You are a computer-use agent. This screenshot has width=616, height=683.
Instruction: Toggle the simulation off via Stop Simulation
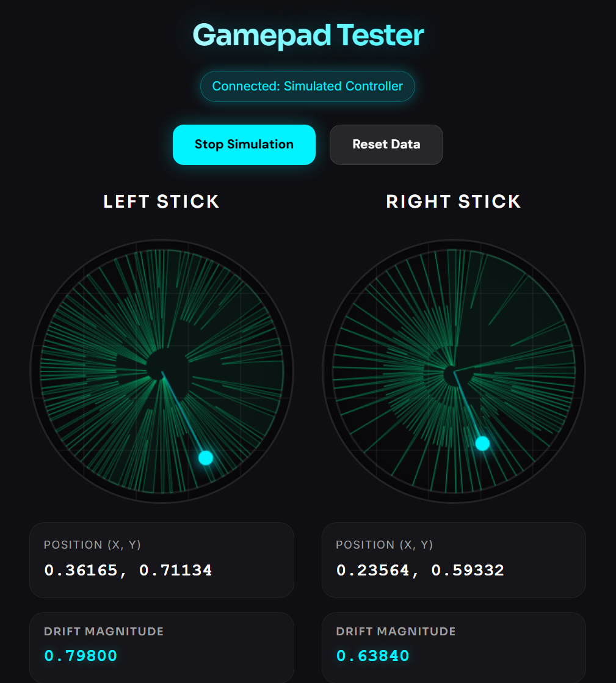click(244, 144)
